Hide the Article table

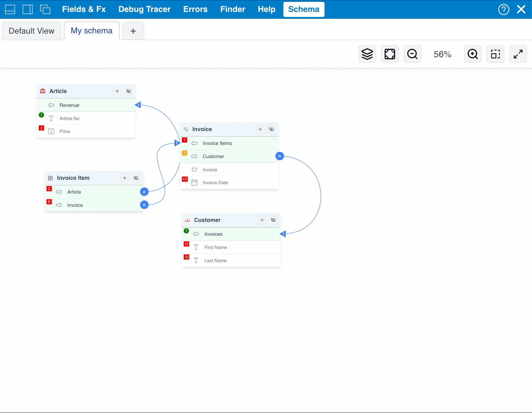coord(129,91)
